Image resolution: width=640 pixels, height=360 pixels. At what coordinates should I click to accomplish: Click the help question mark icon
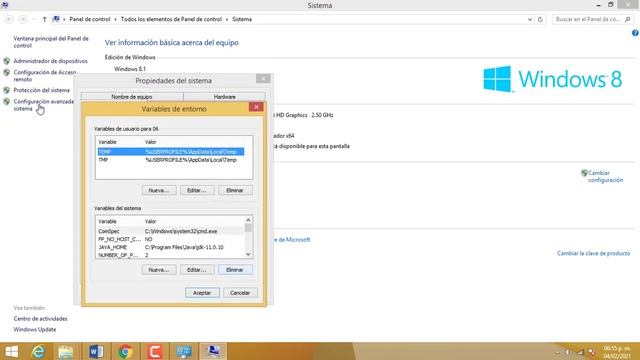(635, 33)
